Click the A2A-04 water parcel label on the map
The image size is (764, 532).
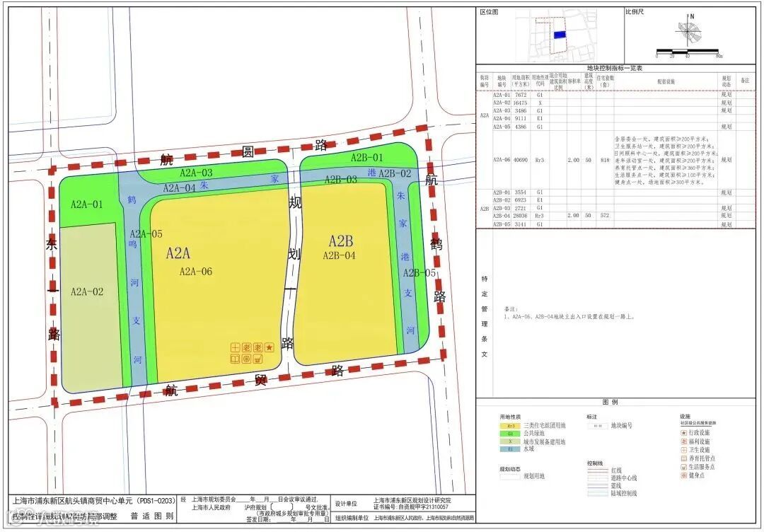pyautogui.click(x=179, y=188)
